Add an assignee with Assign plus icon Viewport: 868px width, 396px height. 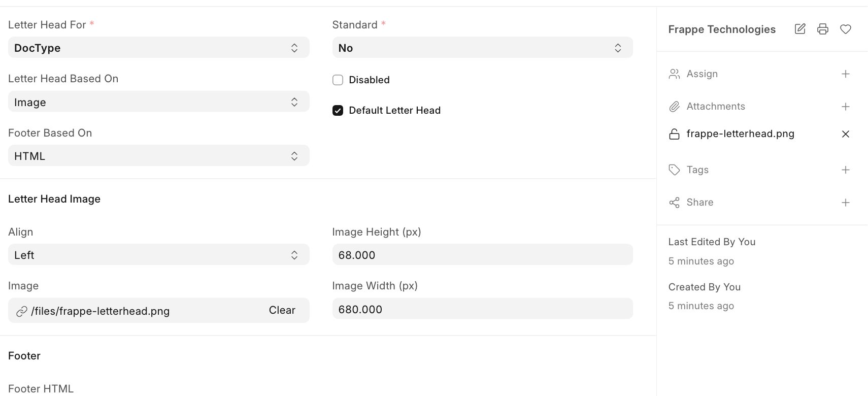846,74
